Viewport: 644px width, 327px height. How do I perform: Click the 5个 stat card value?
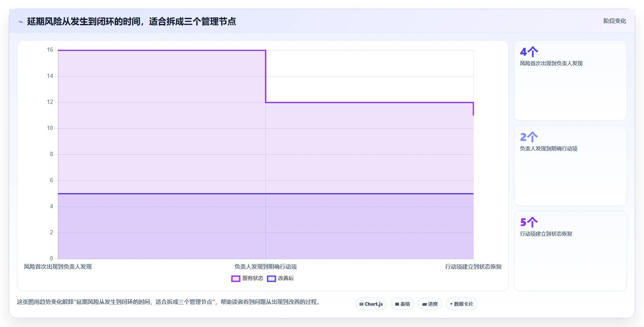point(529,222)
